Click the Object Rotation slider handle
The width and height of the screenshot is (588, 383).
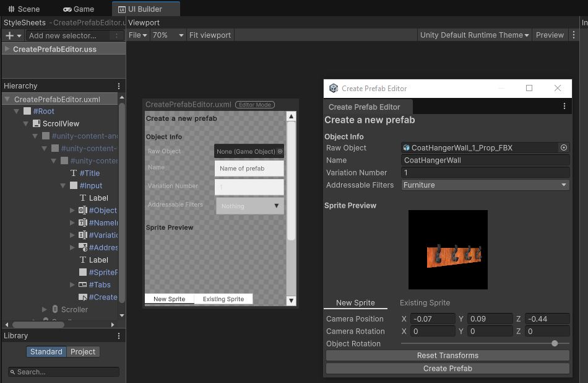click(555, 343)
